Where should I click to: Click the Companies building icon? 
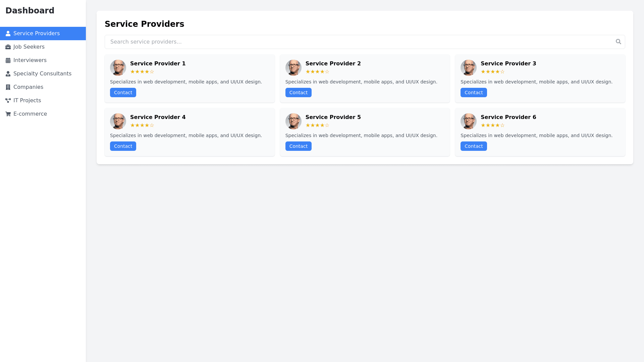[x=8, y=87]
